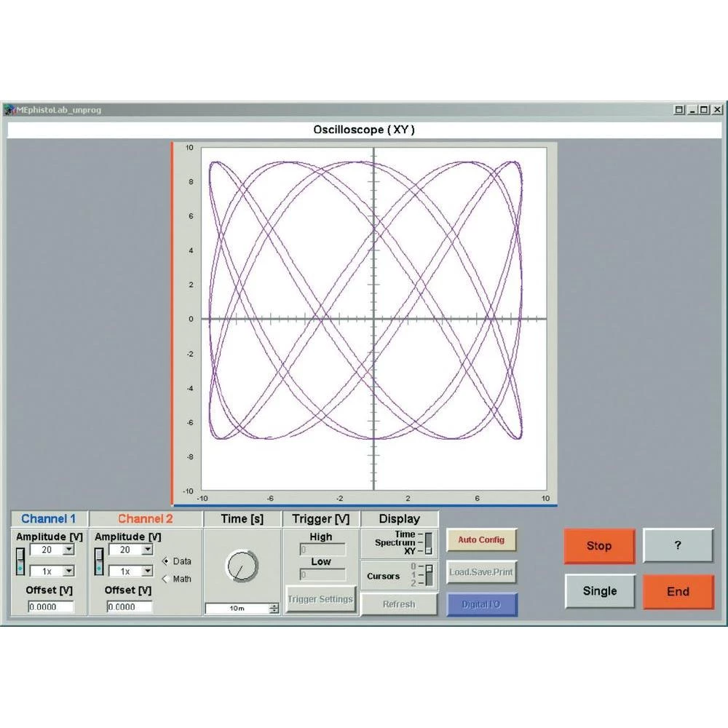
Task: Click the Channel 2 Offset input field
Action: click(130, 607)
